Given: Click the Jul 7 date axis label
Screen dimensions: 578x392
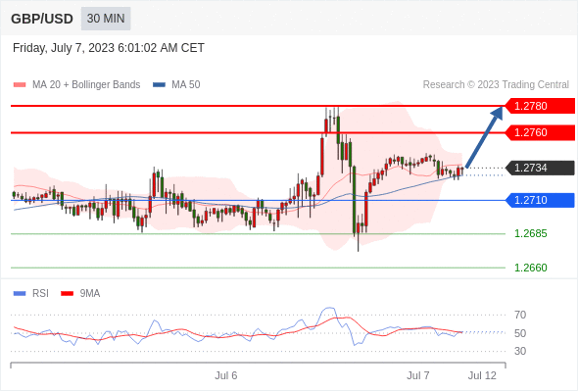Looking at the screenshot, I should 418,376.
